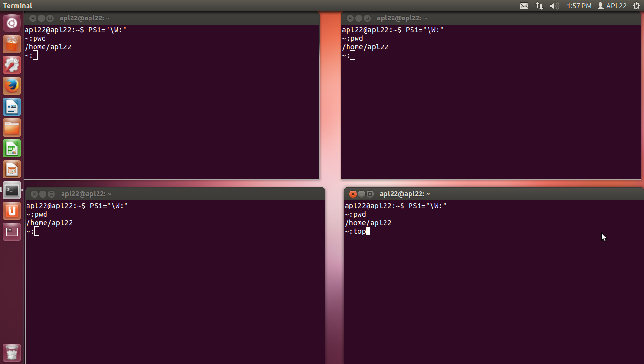The height and width of the screenshot is (364, 644).
Task: Launch Firefox web browser from launcher
Action: (x=12, y=86)
